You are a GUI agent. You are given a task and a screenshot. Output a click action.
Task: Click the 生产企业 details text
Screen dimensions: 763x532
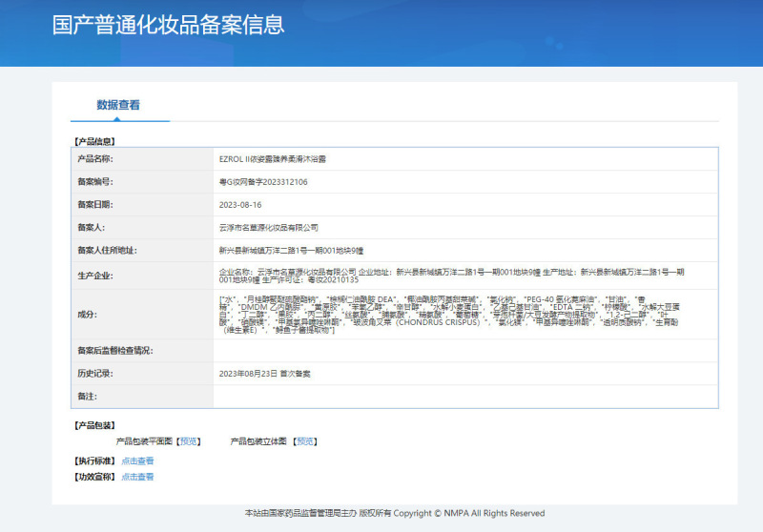tap(451, 276)
